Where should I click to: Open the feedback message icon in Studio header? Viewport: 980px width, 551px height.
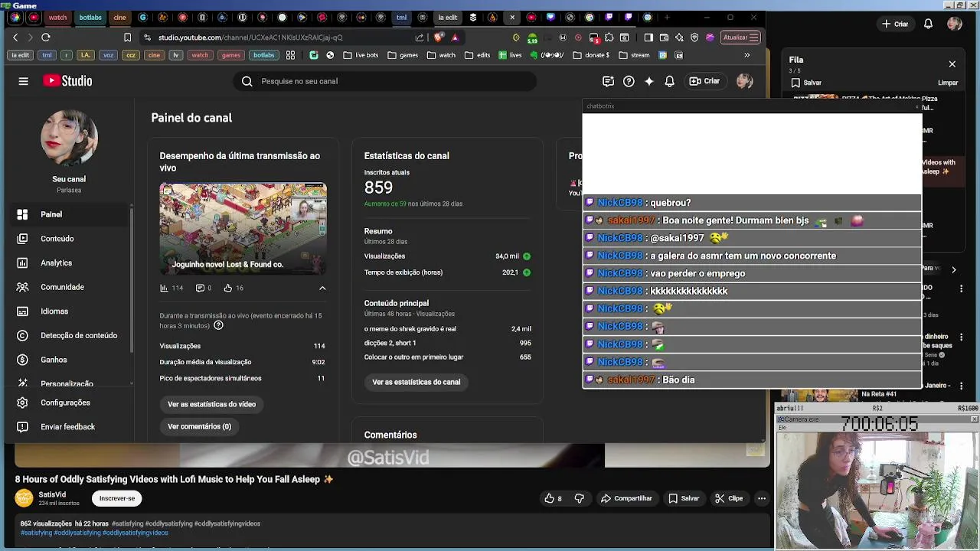click(608, 81)
